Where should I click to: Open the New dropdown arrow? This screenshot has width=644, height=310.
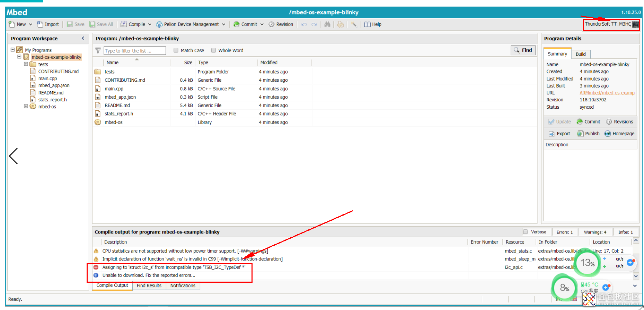pos(30,24)
